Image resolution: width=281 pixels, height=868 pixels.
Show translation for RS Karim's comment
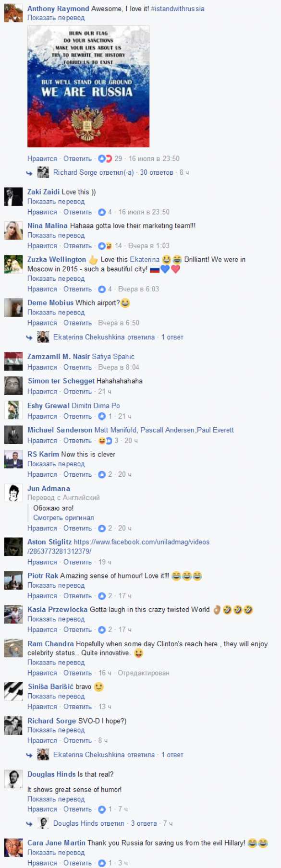[x=56, y=464]
